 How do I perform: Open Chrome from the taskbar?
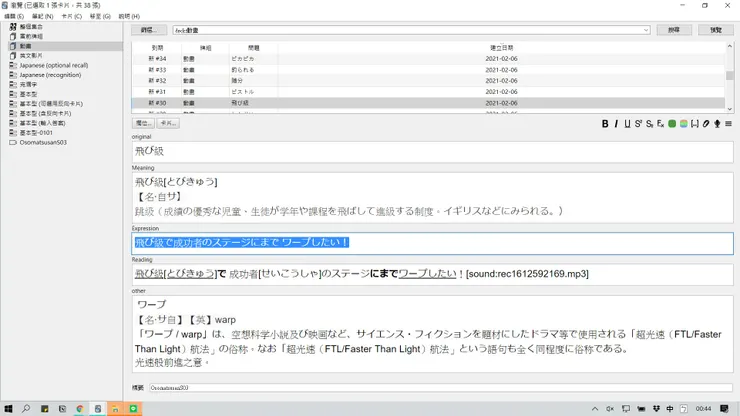[x=80, y=408]
